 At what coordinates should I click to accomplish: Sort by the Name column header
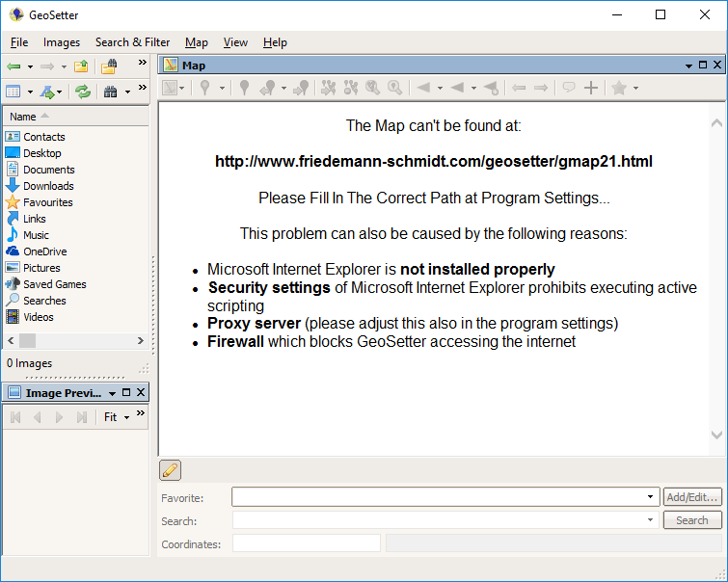coord(75,117)
